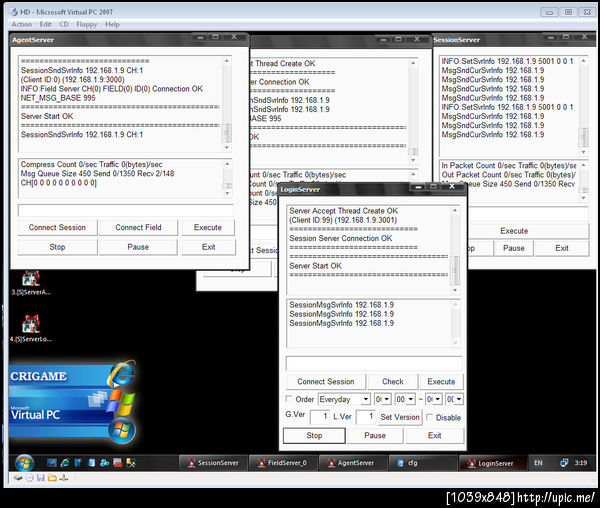Click Execute in AgentServer
The width and height of the screenshot is (600, 508).
(x=208, y=228)
